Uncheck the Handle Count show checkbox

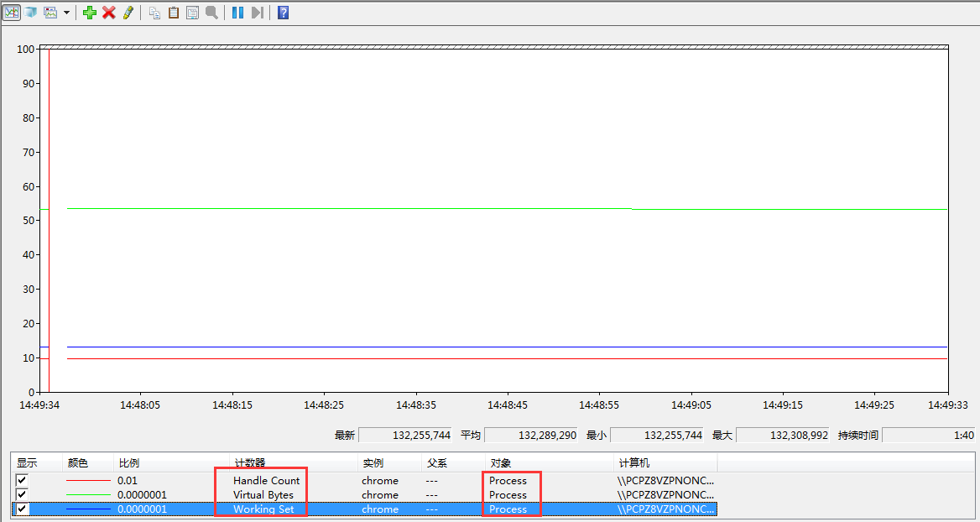click(22, 480)
